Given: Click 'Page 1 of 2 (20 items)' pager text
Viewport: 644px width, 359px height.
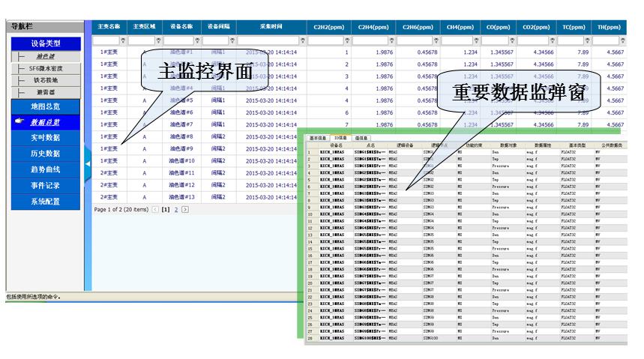Looking at the screenshot, I should pyautogui.click(x=121, y=210).
